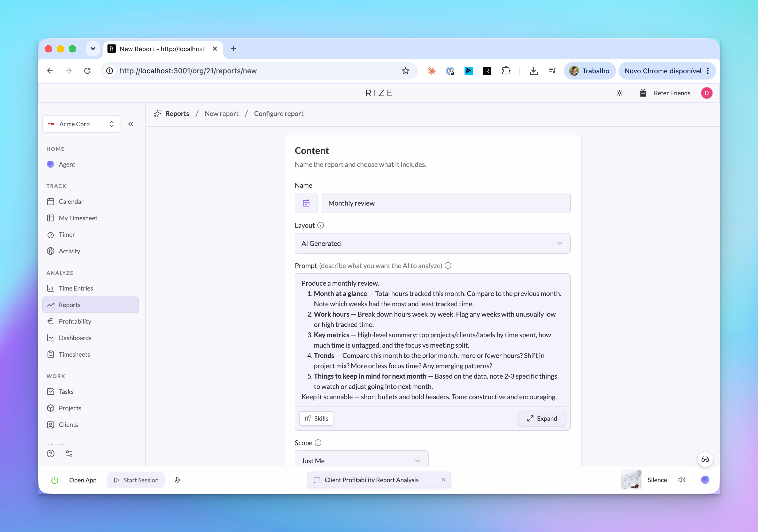Click the New report breadcrumb
The height and width of the screenshot is (532, 758).
pos(221,114)
